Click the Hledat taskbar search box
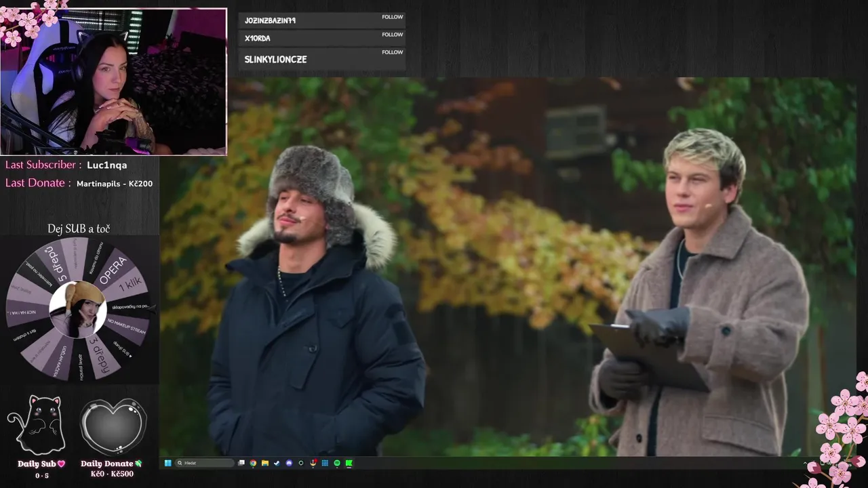Image resolution: width=868 pixels, height=488 pixels. [x=205, y=463]
